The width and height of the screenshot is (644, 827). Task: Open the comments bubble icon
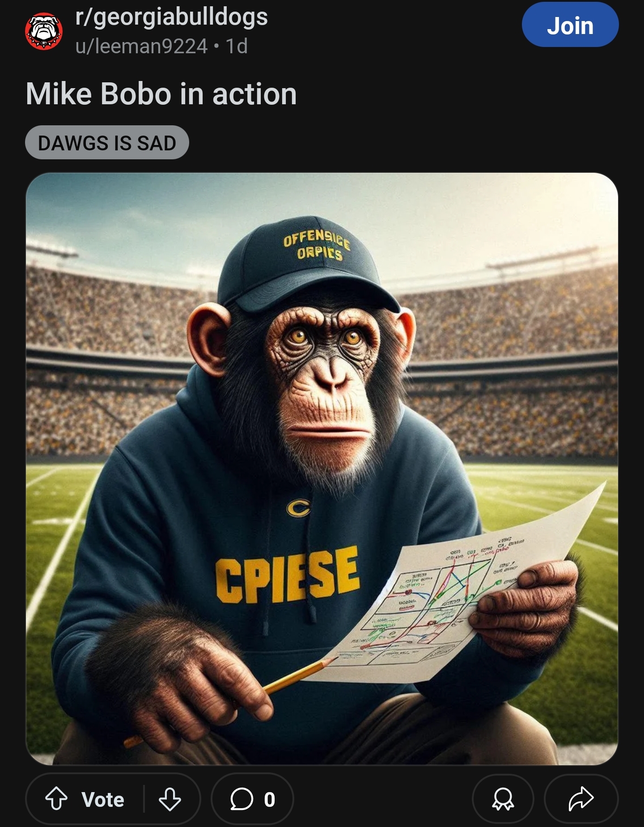coord(241,799)
